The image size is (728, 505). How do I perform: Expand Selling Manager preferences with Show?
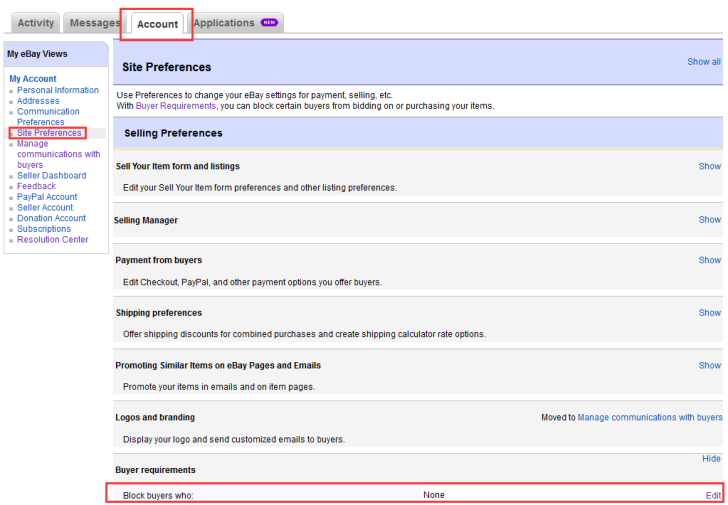pyautogui.click(x=709, y=219)
